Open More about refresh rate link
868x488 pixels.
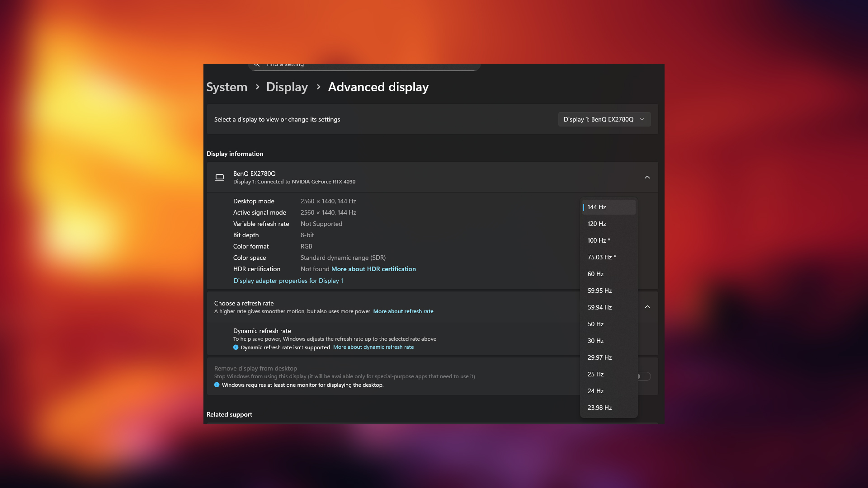(403, 311)
